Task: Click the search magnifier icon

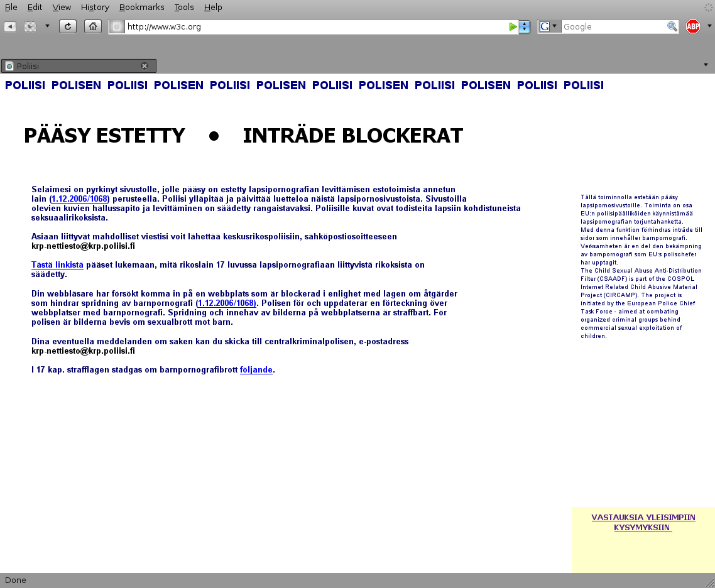Action: pos(672,26)
